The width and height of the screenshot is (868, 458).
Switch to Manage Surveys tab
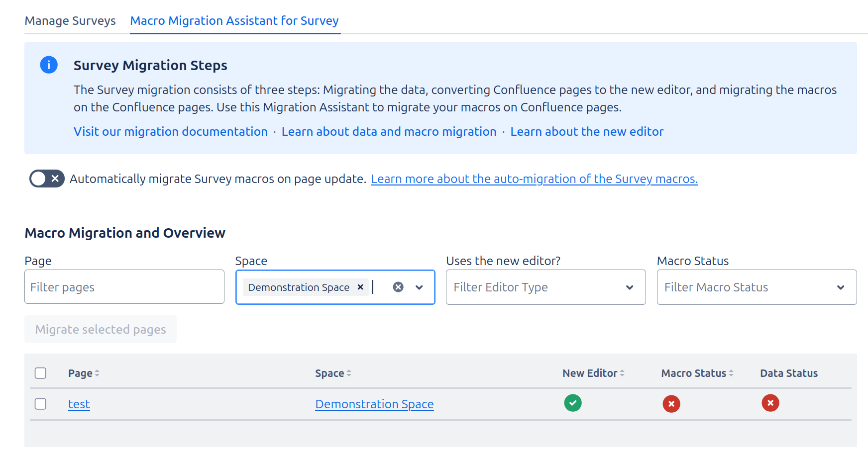tap(70, 21)
